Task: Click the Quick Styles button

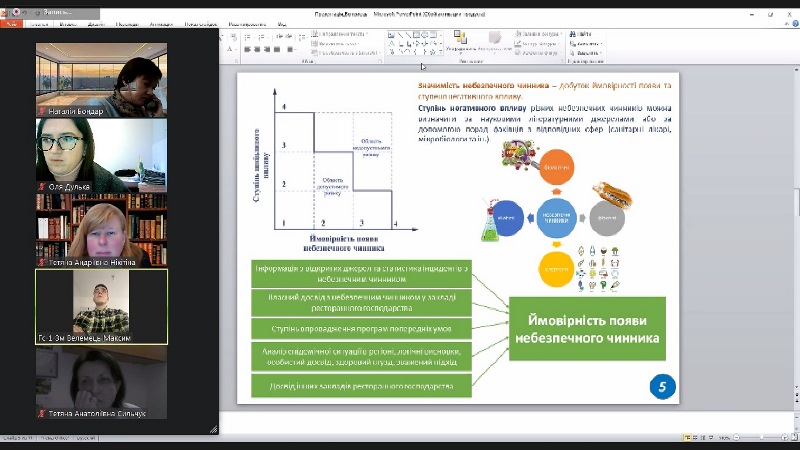Action: click(495, 42)
